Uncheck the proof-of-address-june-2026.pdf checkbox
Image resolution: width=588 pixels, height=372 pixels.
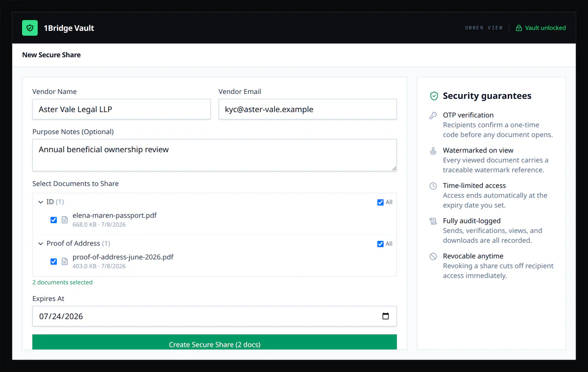tap(54, 261)
